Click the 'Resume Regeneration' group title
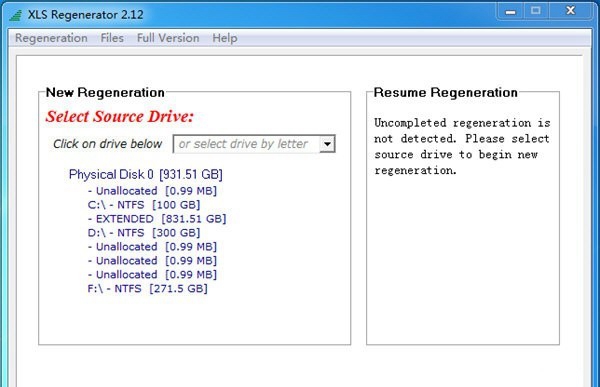 click(445, 92)
